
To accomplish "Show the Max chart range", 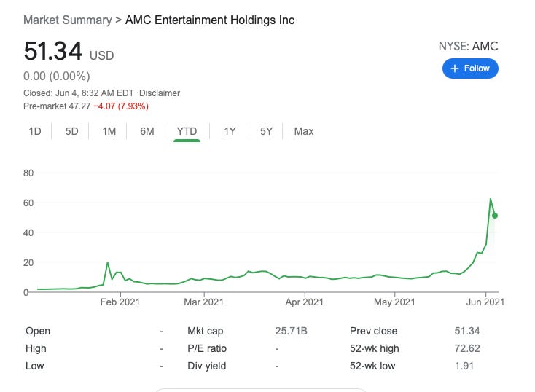I will click(304, 131).
